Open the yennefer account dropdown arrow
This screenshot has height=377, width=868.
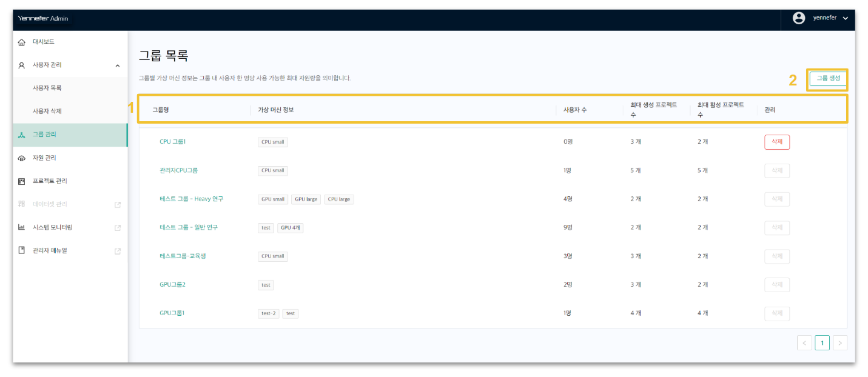pyautogui.click(x=846, y=18)
